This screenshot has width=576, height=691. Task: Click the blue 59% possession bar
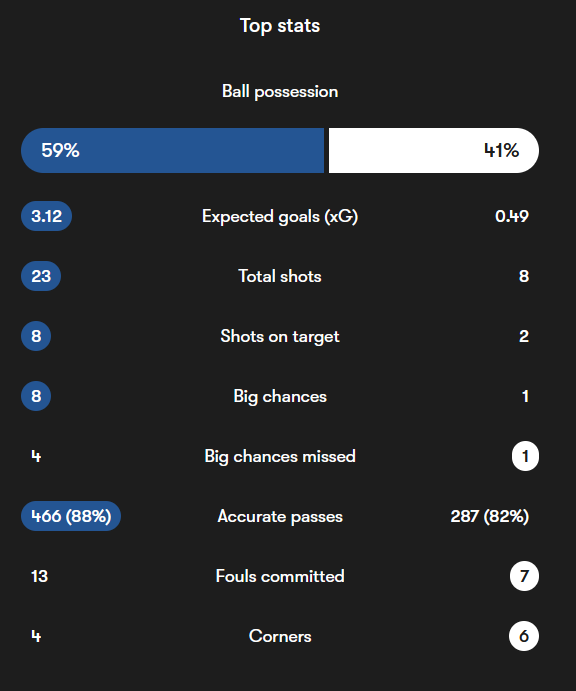[x=172, y=150]
